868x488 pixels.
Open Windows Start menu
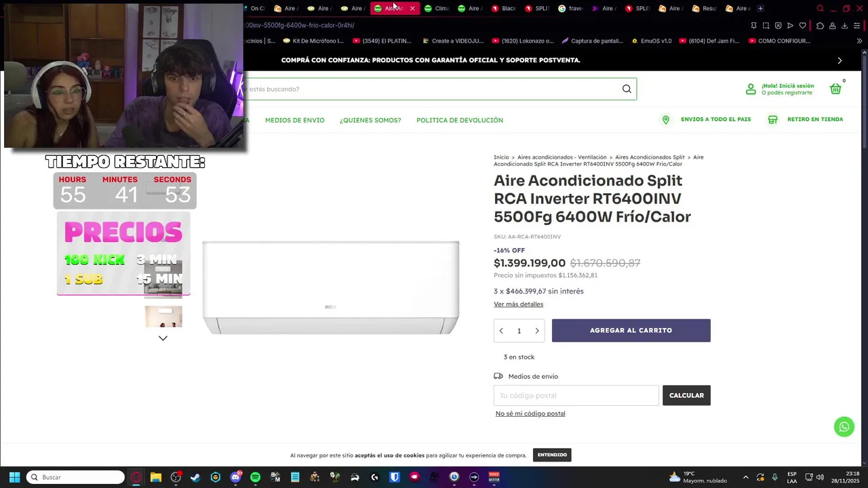pyautogui.click(x=14, y=477)
